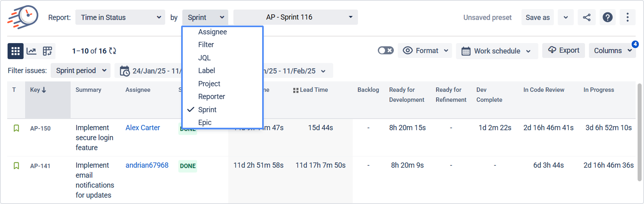Expand the Sprint period filter dropdown

(81, 71)
